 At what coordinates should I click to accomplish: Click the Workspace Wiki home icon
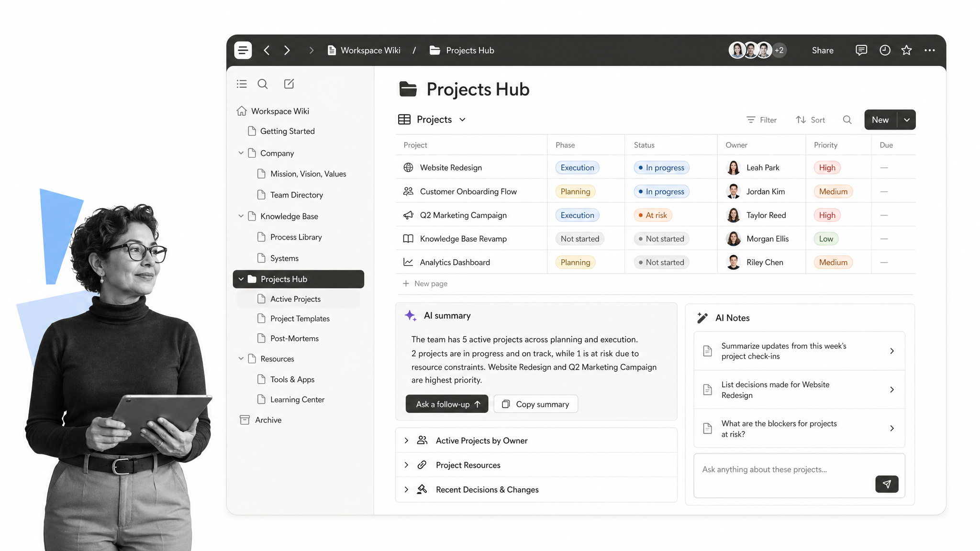click(242, 111)
